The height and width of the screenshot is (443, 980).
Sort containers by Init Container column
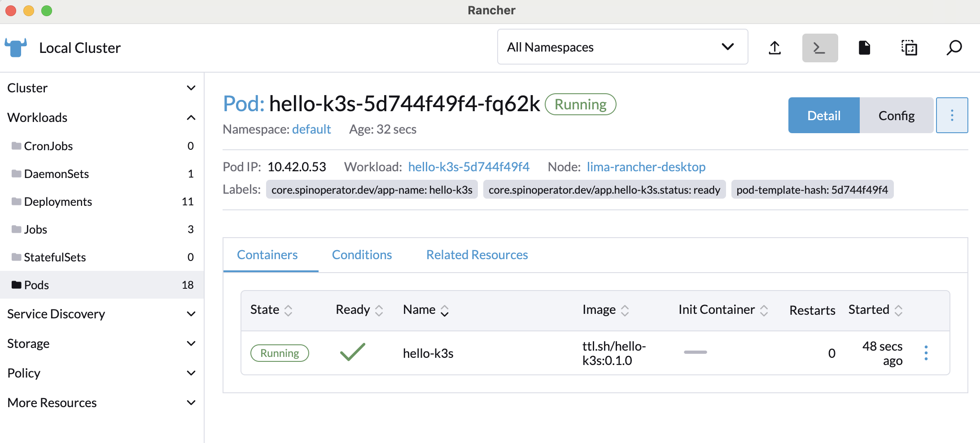pos(723,310)
